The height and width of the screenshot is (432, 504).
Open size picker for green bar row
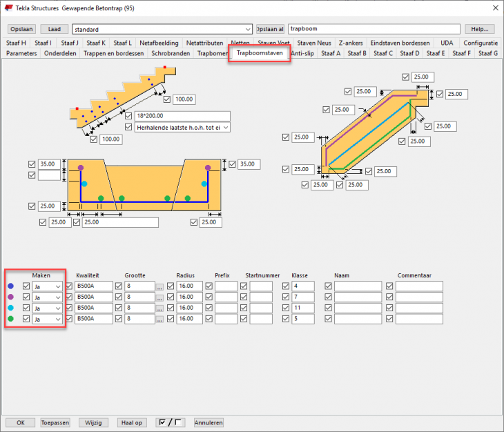click(x=160, y=320)
